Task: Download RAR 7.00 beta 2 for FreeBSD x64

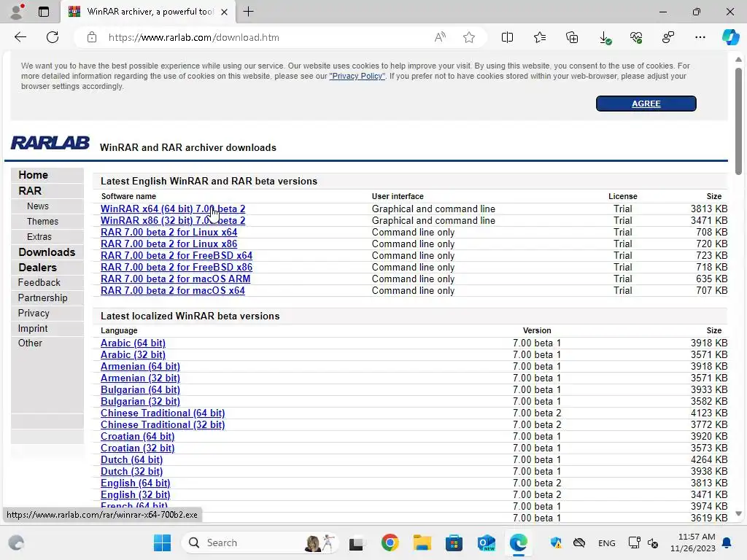Action: click(x=177, y=256)
